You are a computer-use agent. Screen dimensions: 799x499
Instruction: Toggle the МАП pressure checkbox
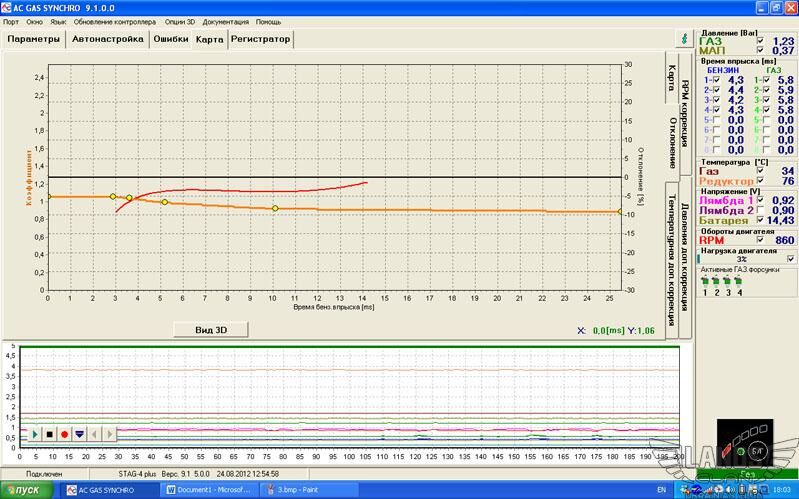click(x=760, y=50)
